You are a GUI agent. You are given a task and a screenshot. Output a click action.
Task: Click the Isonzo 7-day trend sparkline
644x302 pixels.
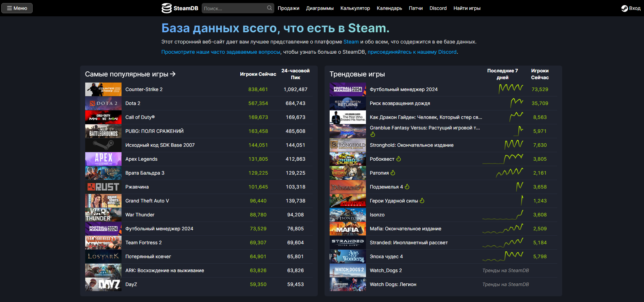click(502, 215)
